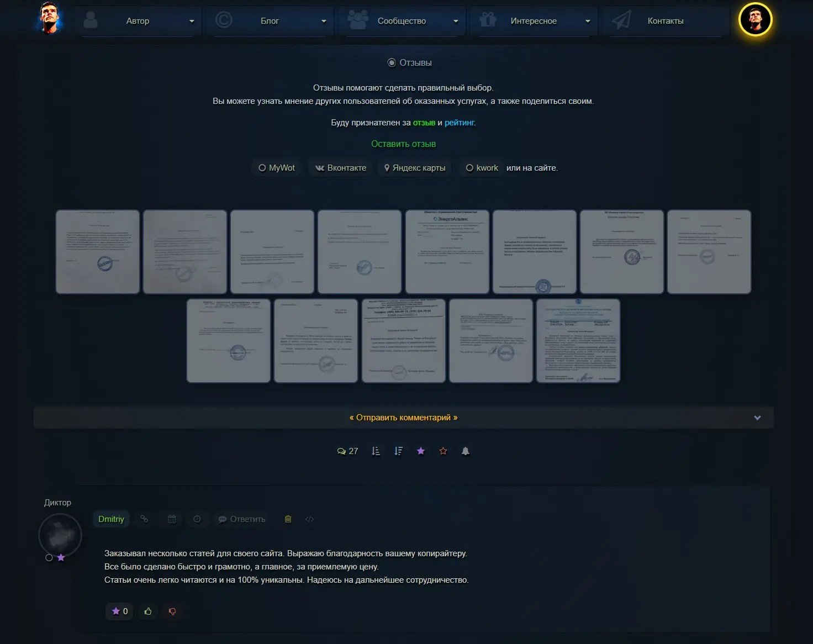Image resolution: width=813 pixels, height=644 pixels.
Task: Open the Интересное menu item
Action: tap(534, 21)
